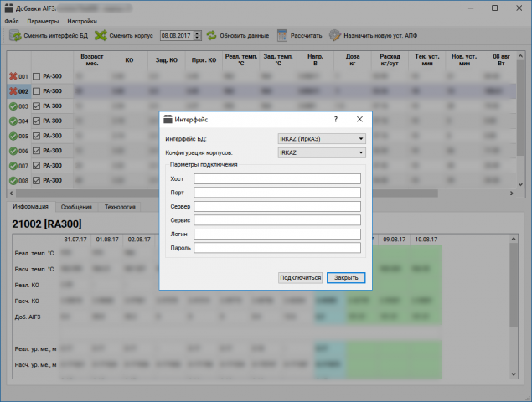Click the Расход кг/сут column header
The height and width of the screenshot is (402, 532).
390,60
